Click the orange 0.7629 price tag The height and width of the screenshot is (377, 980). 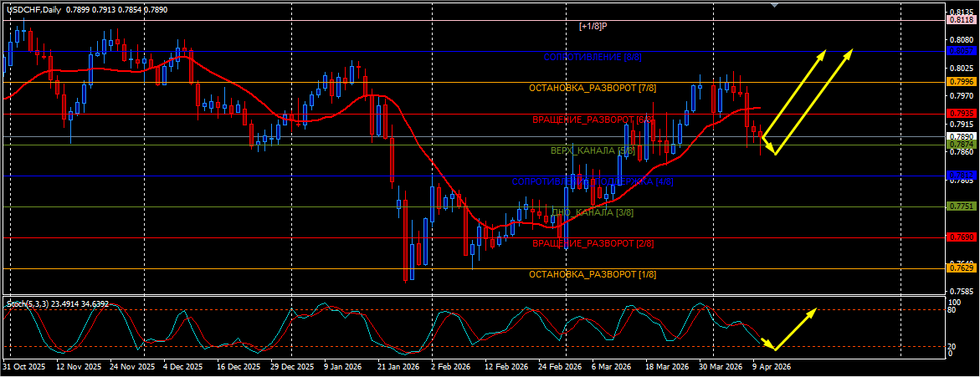pos(962,268)
